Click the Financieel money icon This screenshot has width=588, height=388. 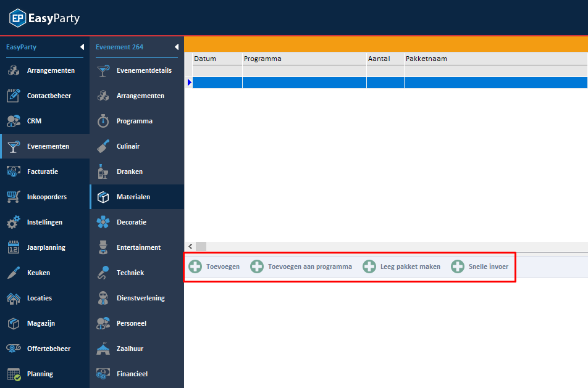point(103,374)
